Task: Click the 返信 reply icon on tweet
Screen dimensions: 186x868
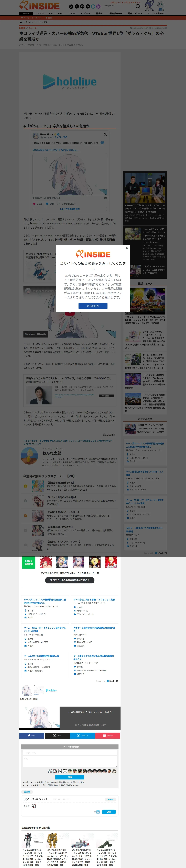Action: [x=50, y=204]
